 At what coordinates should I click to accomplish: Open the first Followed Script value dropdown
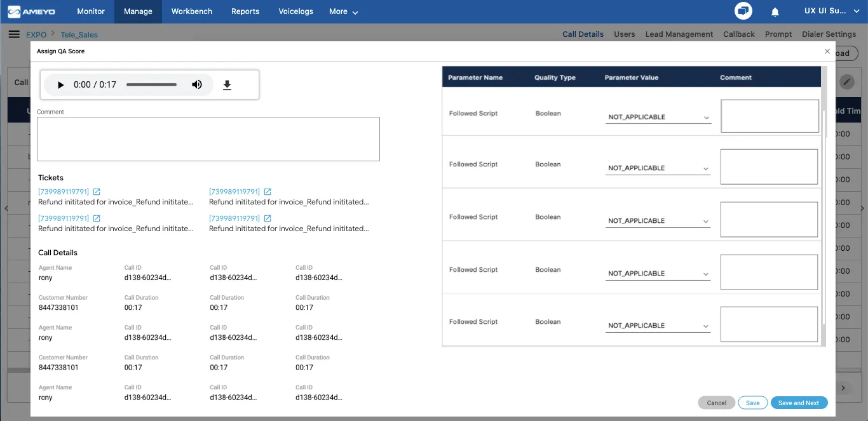pos(658,117)
